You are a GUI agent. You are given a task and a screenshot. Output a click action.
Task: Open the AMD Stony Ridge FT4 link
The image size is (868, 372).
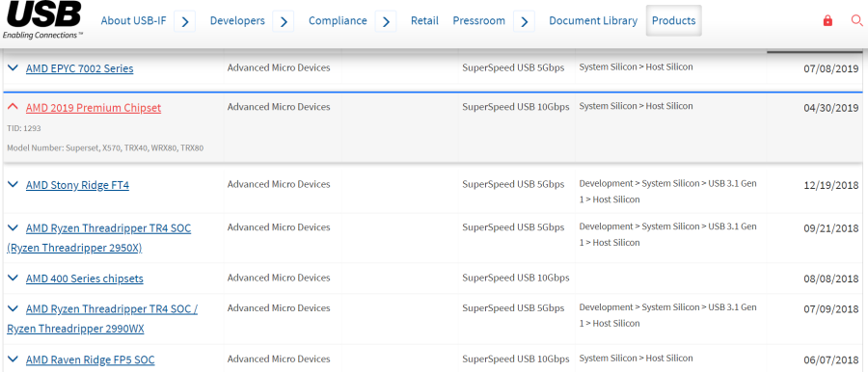click(x=77, y=185)
